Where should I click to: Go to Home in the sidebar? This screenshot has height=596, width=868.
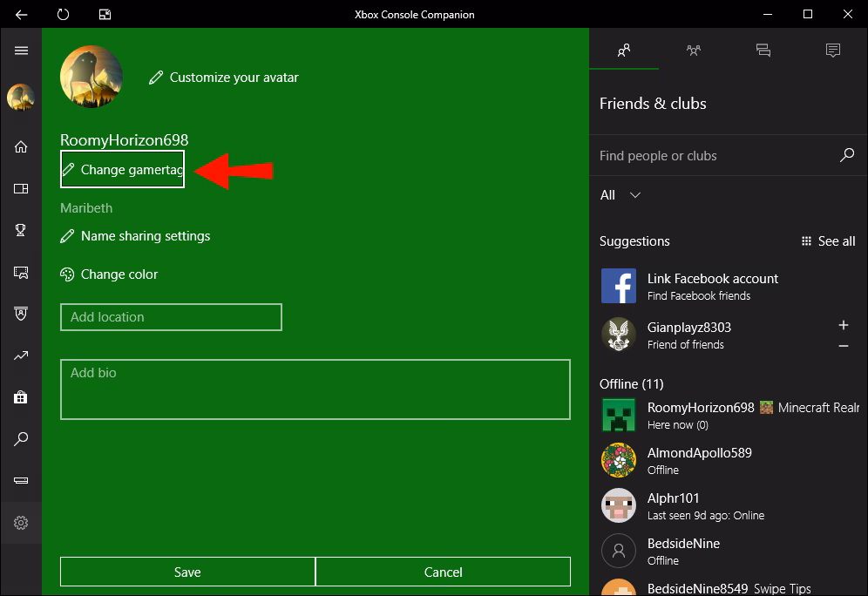pos(21,146)
